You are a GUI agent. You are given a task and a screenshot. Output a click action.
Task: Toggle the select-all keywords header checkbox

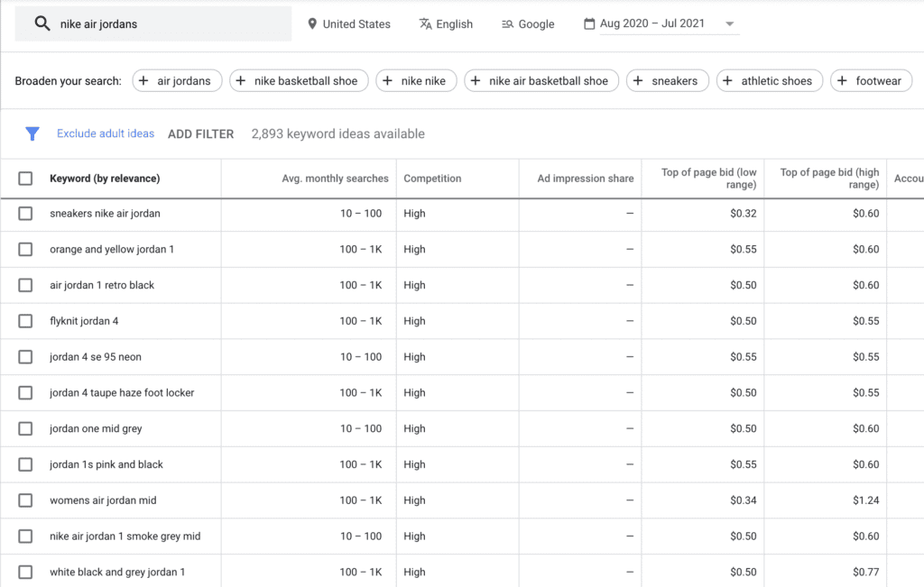25,179
